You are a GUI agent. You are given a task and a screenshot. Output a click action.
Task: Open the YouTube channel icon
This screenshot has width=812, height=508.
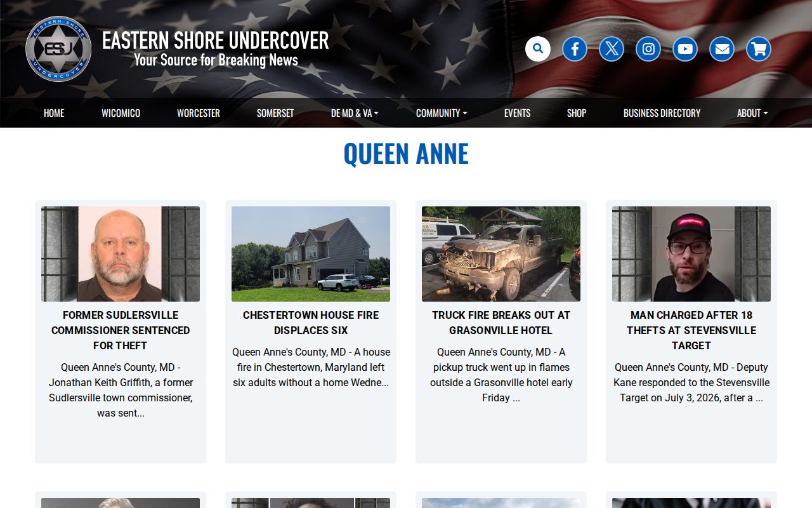(685, 49)
